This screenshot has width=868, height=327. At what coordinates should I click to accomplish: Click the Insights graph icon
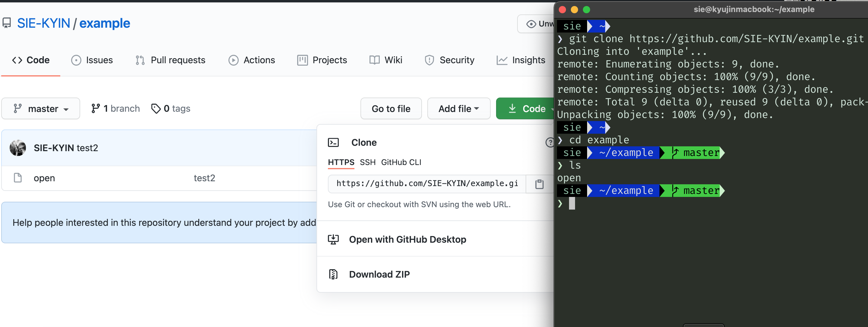tap(502, 60)
